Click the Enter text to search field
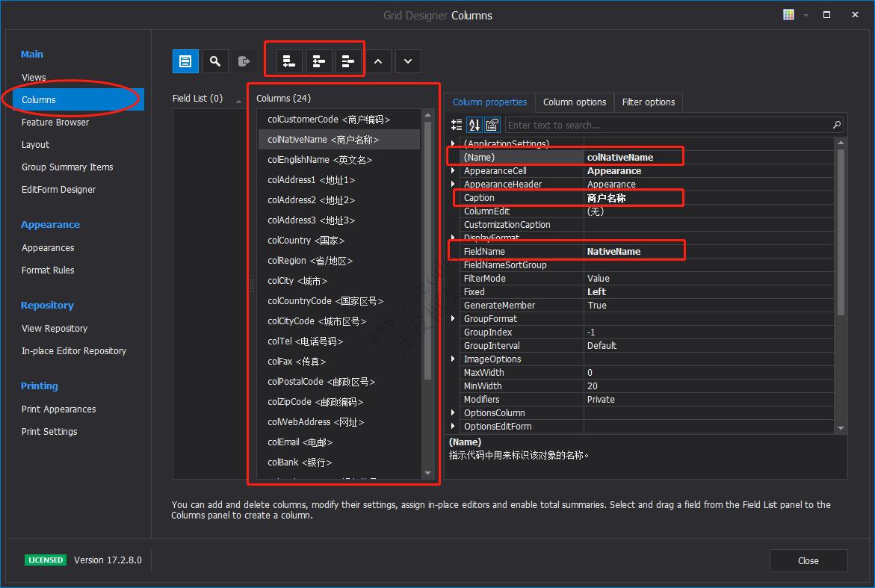 (x=665, y=125)
